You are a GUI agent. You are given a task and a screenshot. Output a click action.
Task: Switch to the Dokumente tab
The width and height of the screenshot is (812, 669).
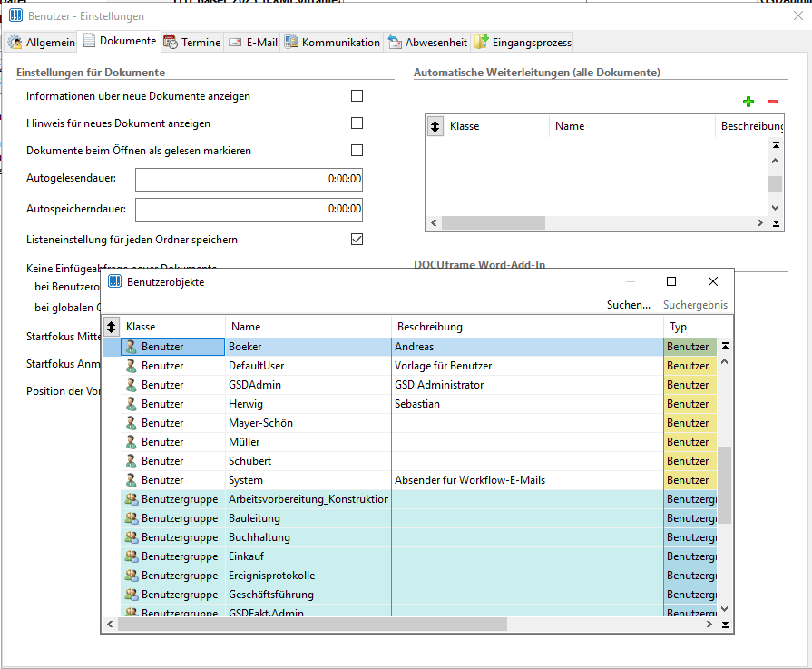(x=120, y=41)
